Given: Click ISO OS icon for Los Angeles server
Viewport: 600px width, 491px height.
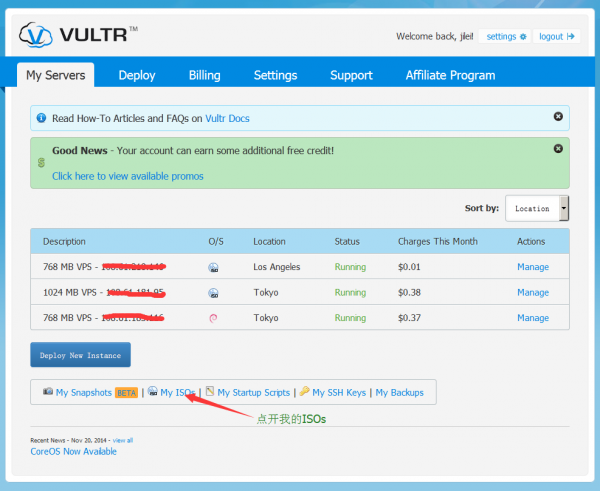Looking at the screenshot, I should 213,267.
